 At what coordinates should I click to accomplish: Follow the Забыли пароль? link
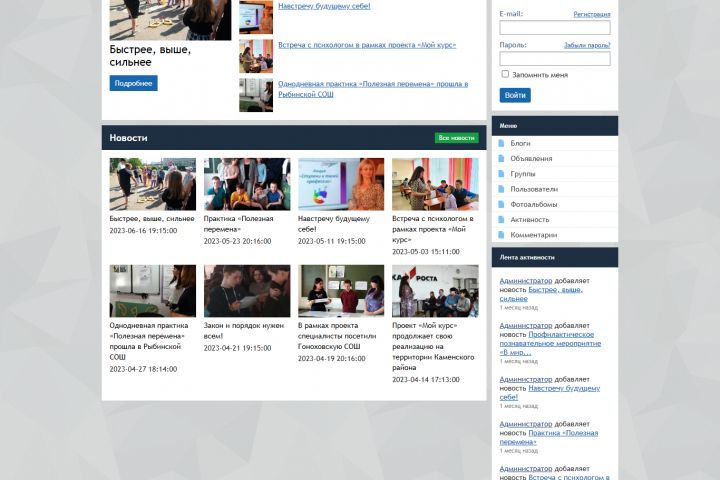(587, 45)
